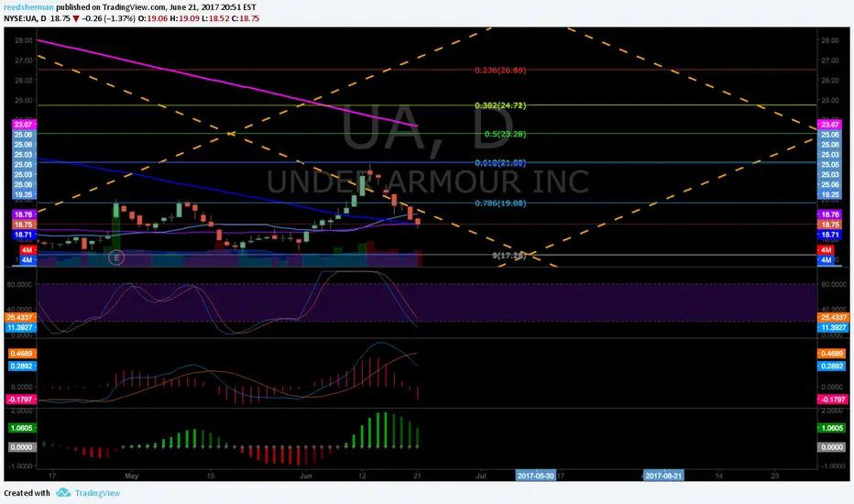Select the 0 Fibonacci level label

(509, 255)
